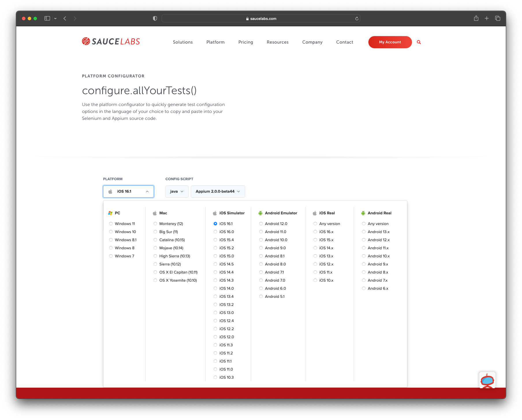
Task: Open the Appium 2.0.0-beta44 version dropdown
Action: (218, 192)
